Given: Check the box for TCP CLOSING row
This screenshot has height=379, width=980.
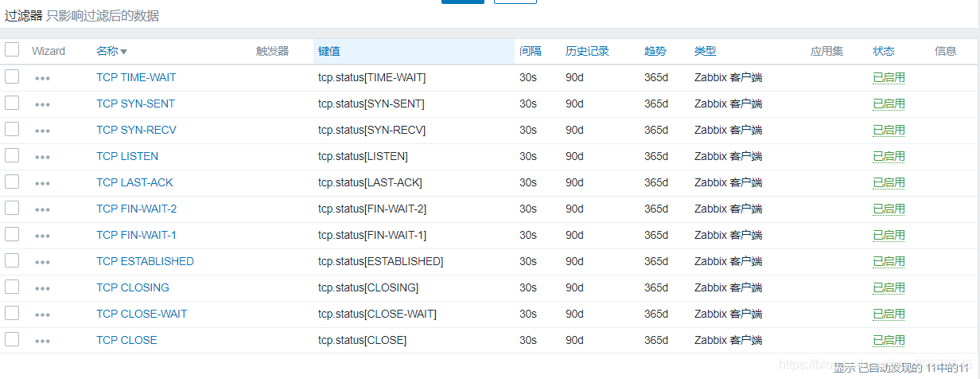Looking at the screenshot, I should pyautogui.click(x=12, y=287).
